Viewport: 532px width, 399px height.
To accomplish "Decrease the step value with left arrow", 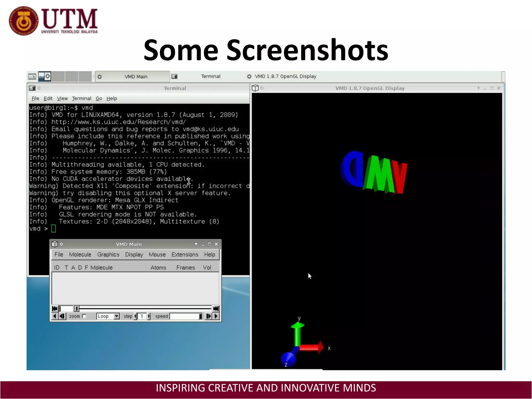I will 135,316.
